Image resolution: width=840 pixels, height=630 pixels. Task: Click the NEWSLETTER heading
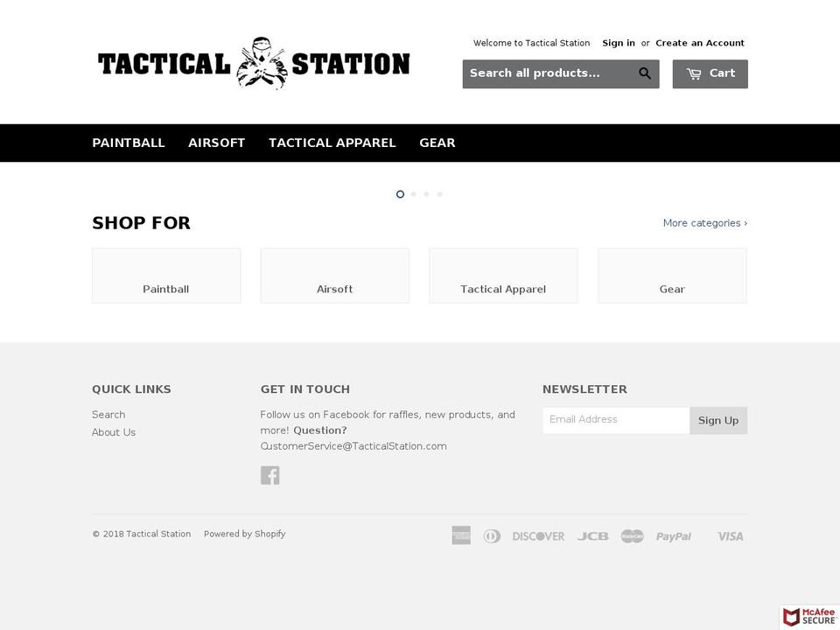tap(584, 389)
